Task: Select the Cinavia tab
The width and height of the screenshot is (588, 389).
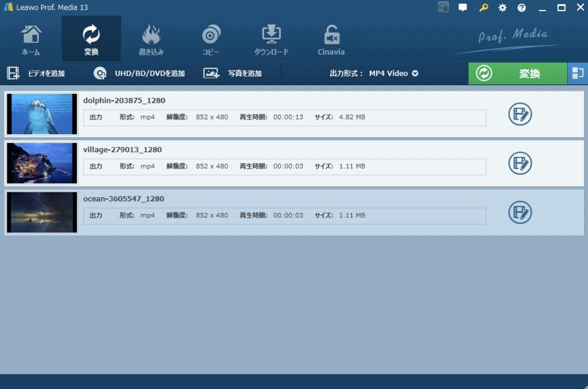Action: tap(331, 40)
